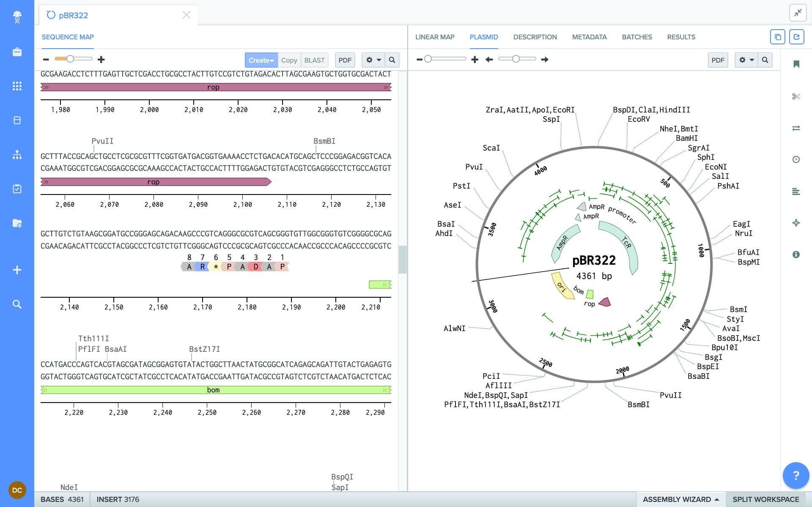This screenshot has height=507, width=812.
Task: Expand the Create dropdown button
Action: [x=261, y=60]
